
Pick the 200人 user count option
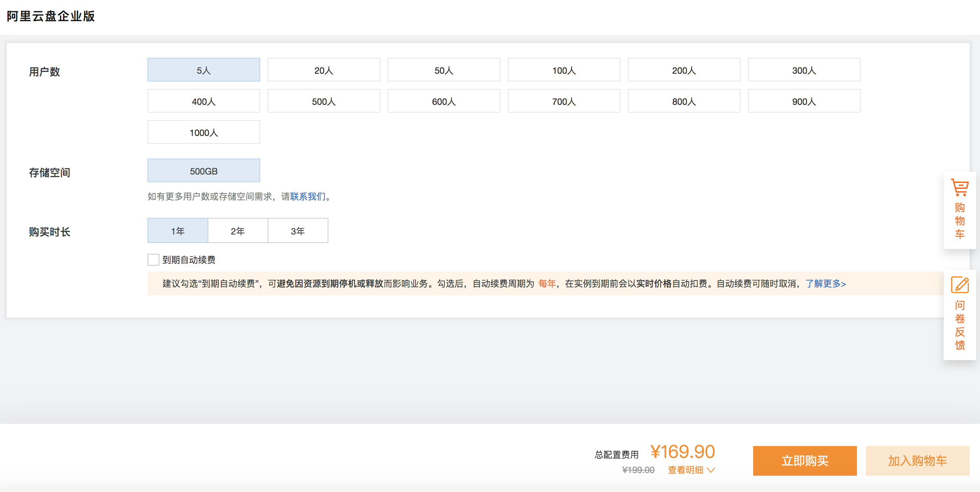(684, 70)
